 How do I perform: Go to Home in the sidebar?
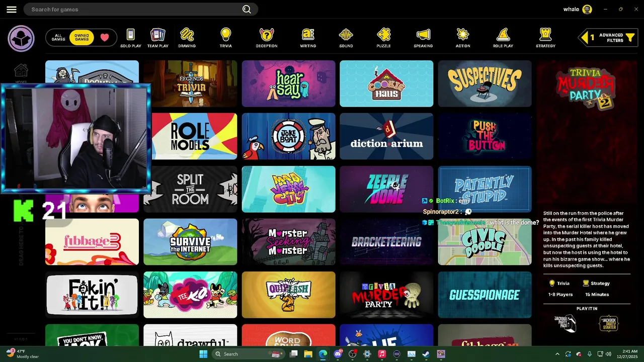tap(21, 73)
